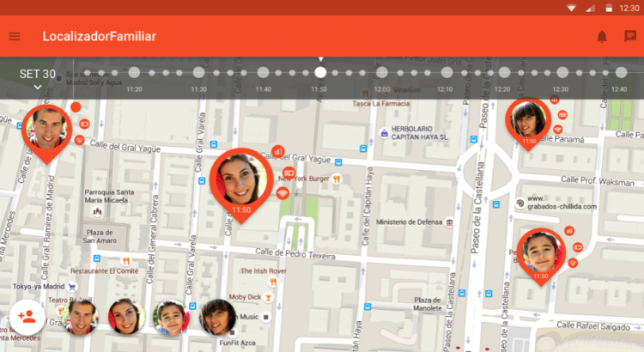This screenshot has width=644, height=352.
Task: Jump timeline to the 12:10 marker
Action: point(447,73)
